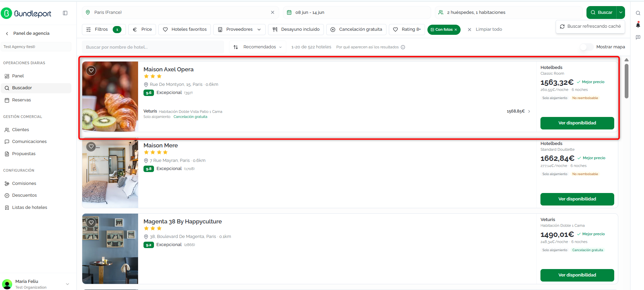Favorite Maison Axel Opera heart icon
This screenshot has height=290, width=644.
click(91, 71)
